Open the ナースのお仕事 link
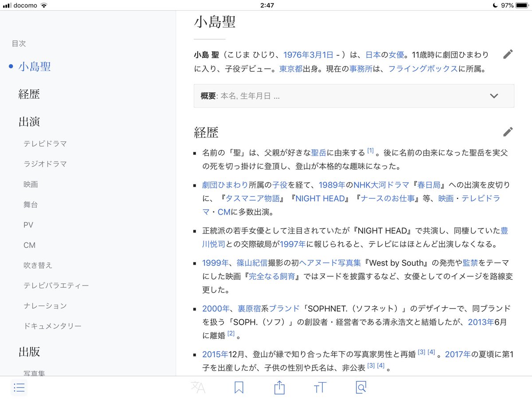 pos(387,199)
